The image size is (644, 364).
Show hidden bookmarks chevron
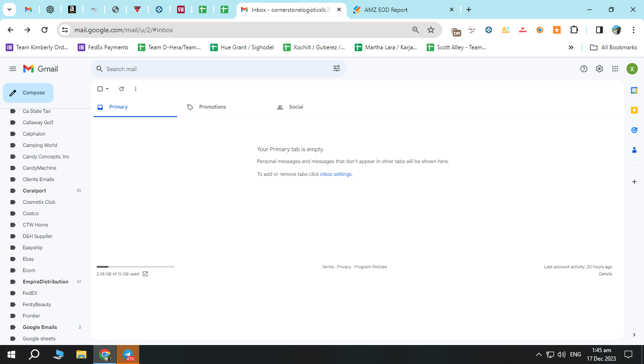pos(571,47)
